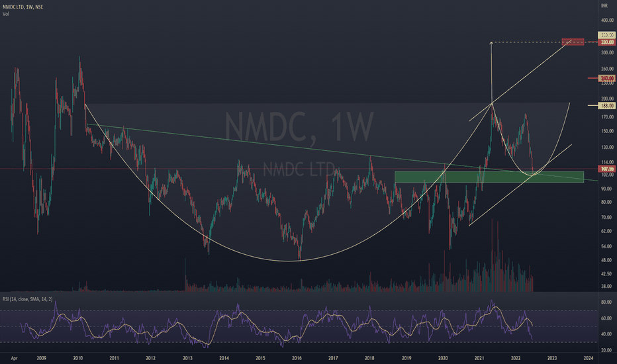Click the 40.00 level on RSI axis
This screenshot has width=617, height=364.
pyautogui.click(x=607, y=334)
